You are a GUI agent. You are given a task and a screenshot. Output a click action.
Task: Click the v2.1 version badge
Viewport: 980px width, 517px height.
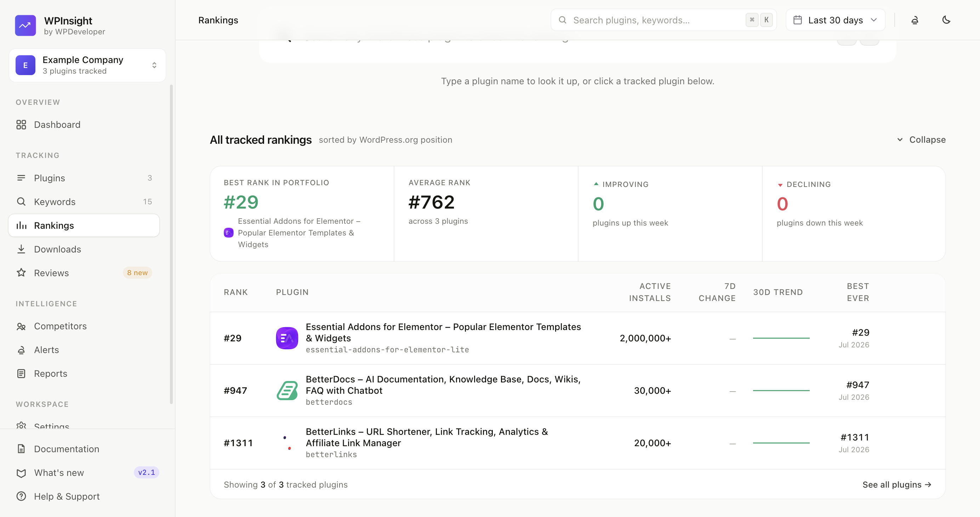pyautogui.click(x=147, y=472)
